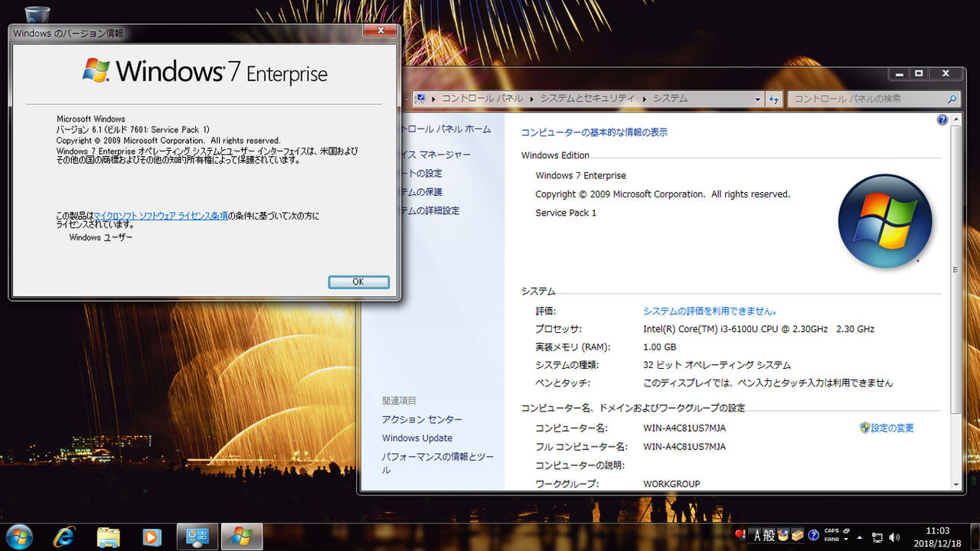The width and height of the screenshot is (980, 551).
Task: Open language bar options drop arrow
Action: pos(846,540)
